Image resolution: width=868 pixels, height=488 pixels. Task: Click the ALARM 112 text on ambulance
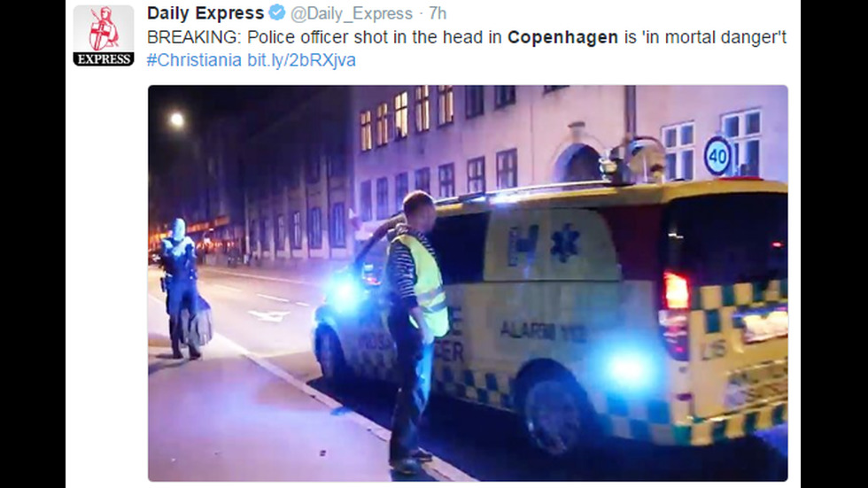536,331
